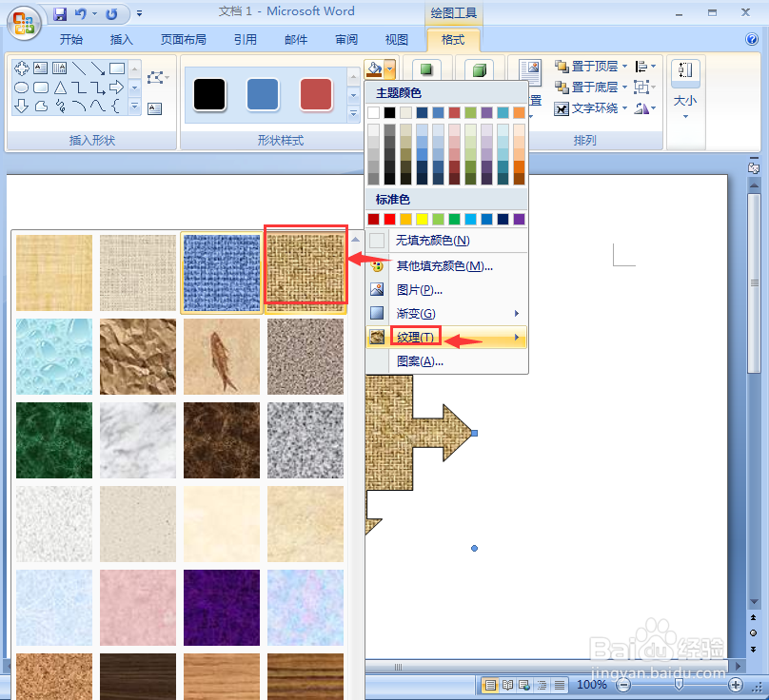This screenshot has height=700, width=769.
Task: Open the 页面布局 ribbon tab
Action: point(184,39)
